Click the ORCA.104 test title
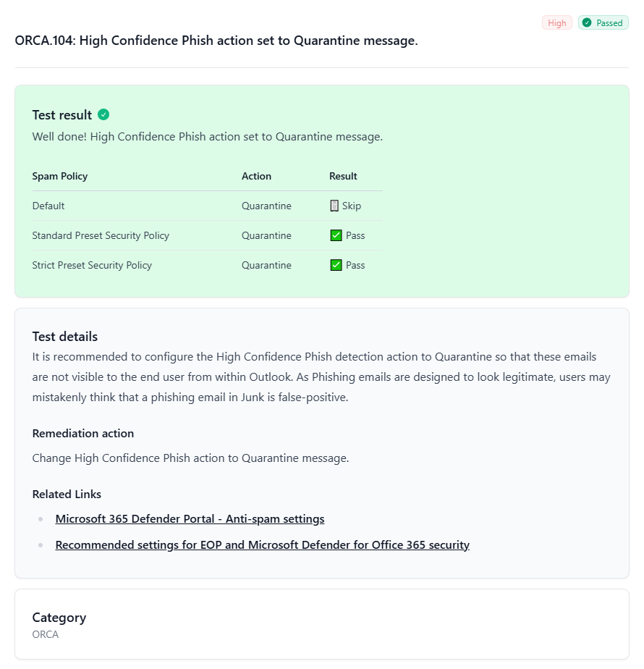Viewport: 644px width, 669px height. click(x=216, y=41)
